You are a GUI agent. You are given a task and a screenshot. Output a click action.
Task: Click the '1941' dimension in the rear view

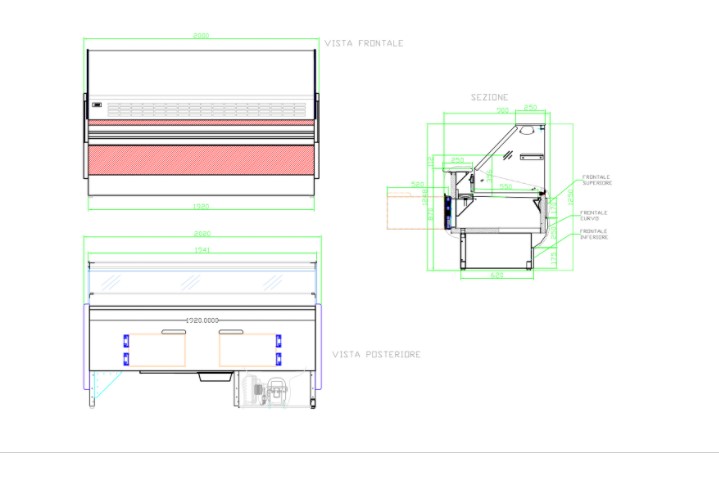202,250
